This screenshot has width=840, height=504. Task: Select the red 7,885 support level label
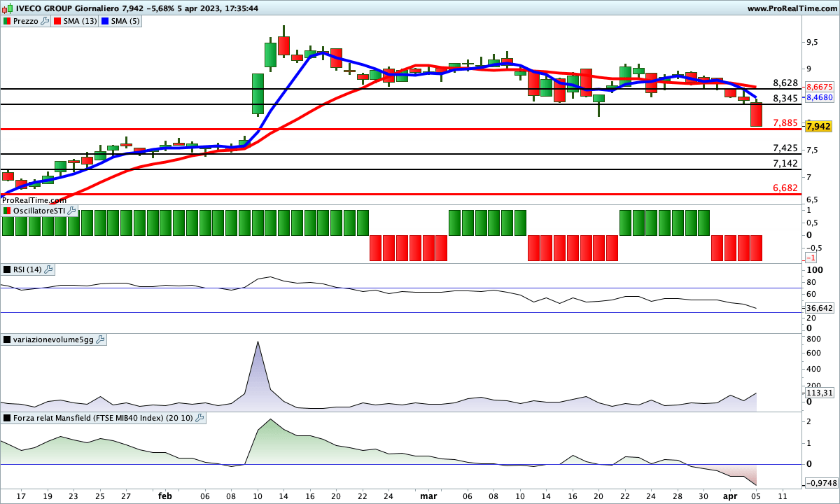pos(785,123)
